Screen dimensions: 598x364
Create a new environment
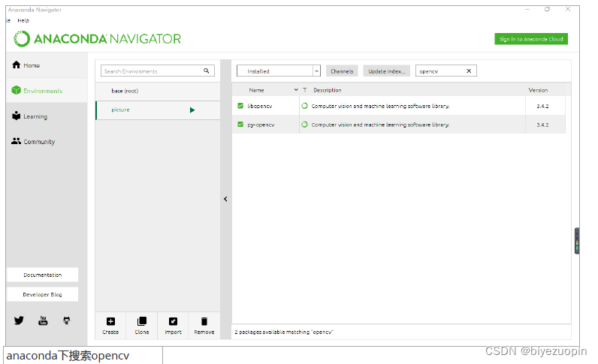coord(110,326)
